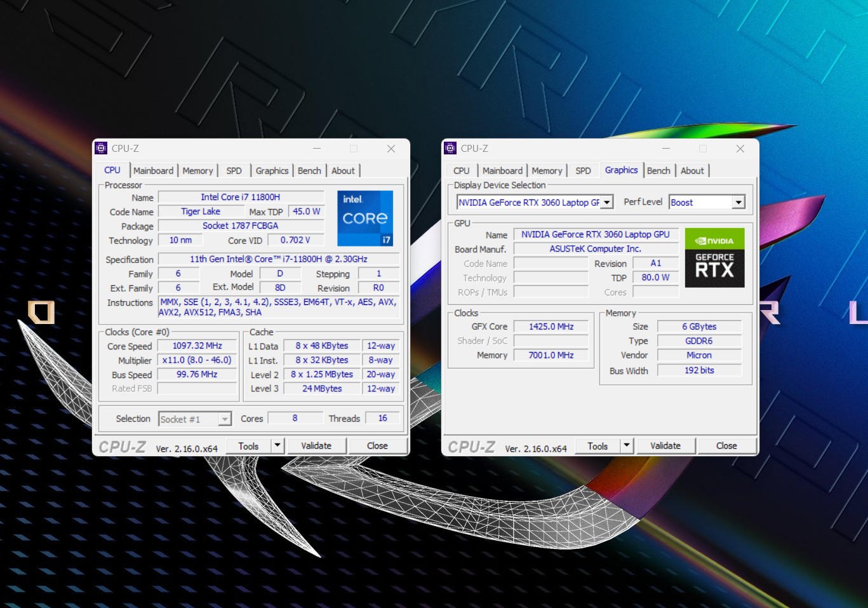Open Graphics tab in left CPU-Z window
Screen dimensions: 868x608
click(x=272, y=170)
